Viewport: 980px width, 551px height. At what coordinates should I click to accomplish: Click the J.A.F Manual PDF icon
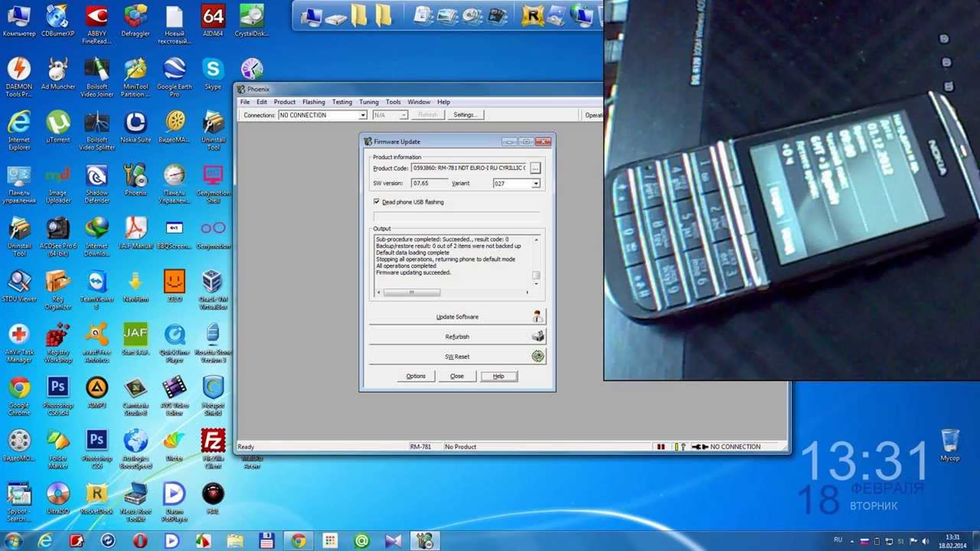(x=135, y=233)
